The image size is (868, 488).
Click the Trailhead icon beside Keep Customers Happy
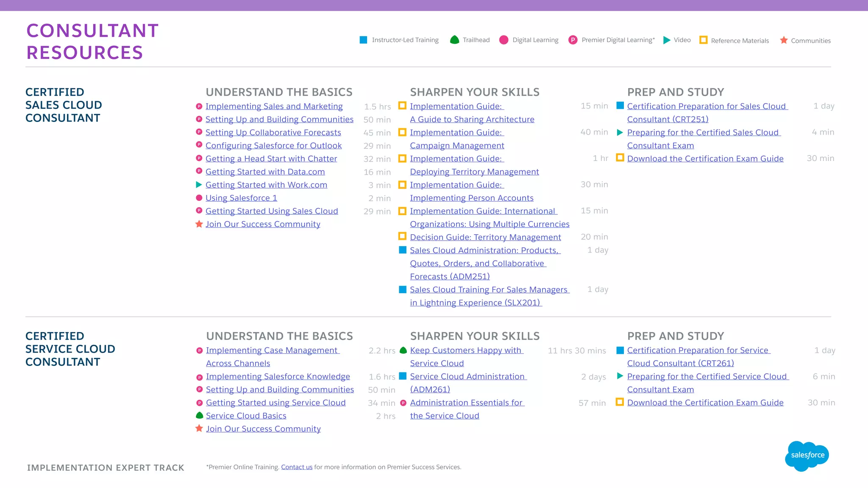403,350
